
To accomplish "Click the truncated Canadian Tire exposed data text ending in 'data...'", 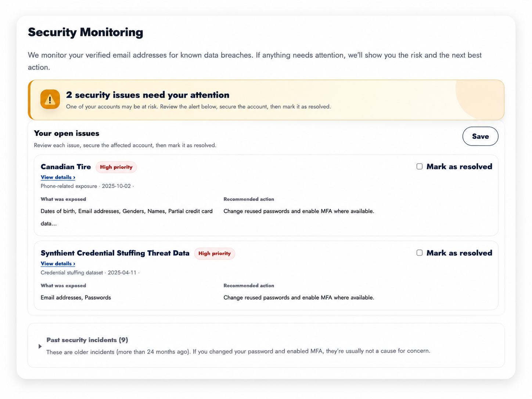I will pyautogui.click(x=127, y=217).
